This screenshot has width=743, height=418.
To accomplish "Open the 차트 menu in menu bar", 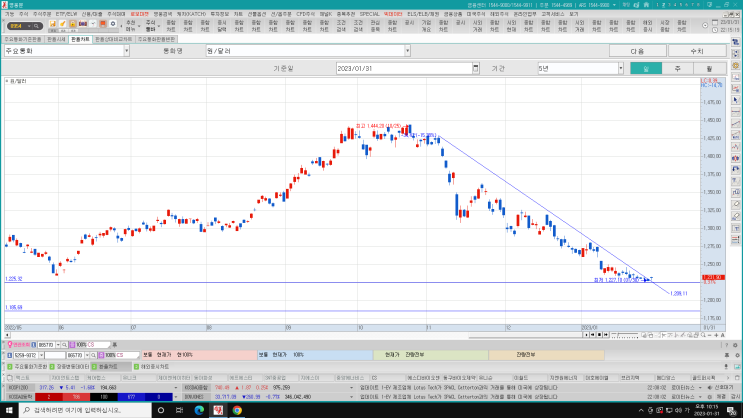I will 238,14.
